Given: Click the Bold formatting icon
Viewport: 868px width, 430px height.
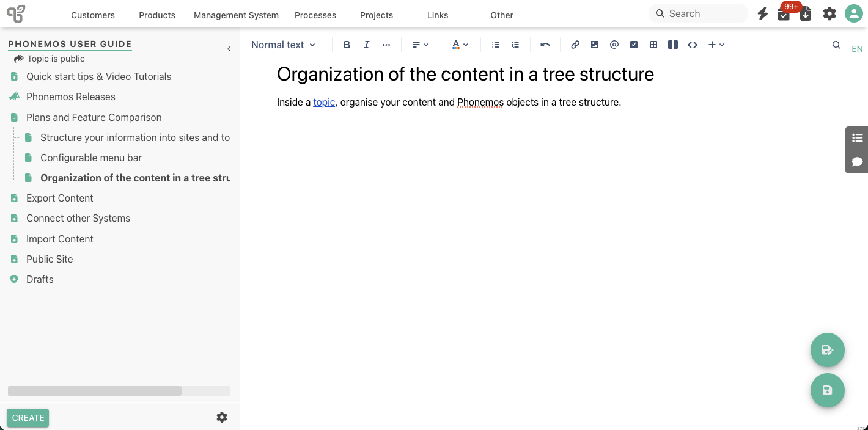Looking at the screenshot, I should 347,45.
